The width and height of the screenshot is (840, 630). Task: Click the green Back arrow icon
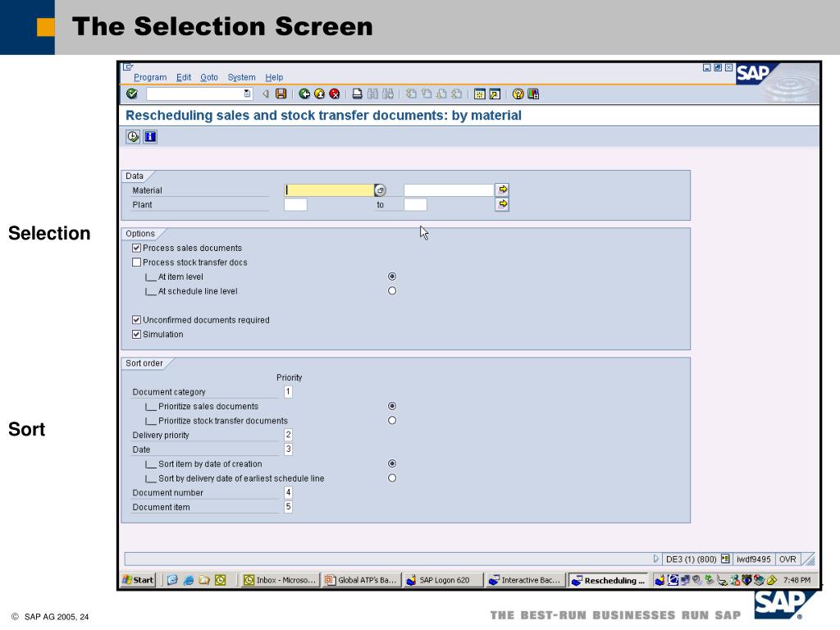[304, 94]
